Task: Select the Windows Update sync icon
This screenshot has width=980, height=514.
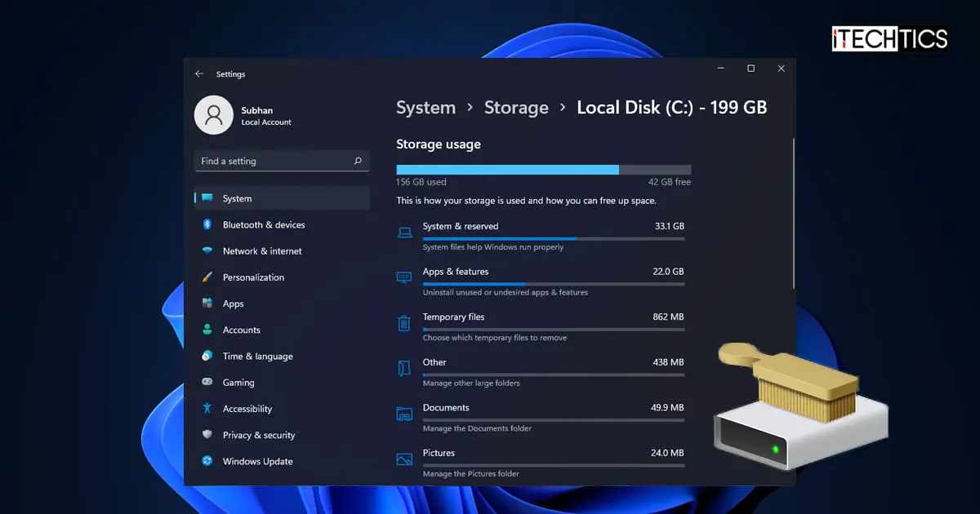Action: click(x=207, y=461)
